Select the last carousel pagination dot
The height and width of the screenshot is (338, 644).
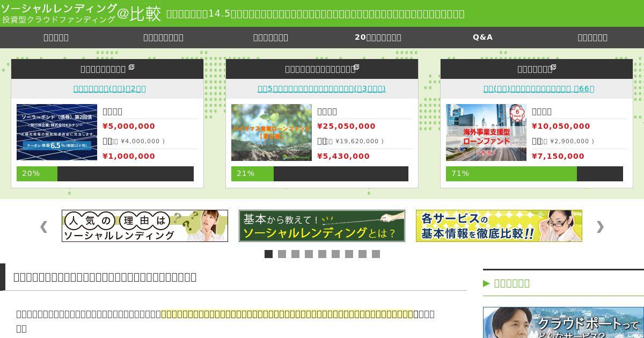click(x=376, y=254)
